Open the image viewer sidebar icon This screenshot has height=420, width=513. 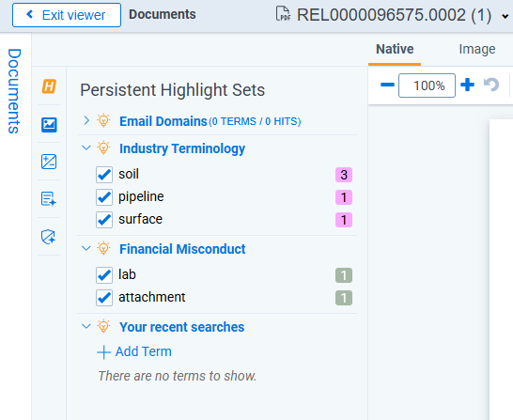click(x=49, y=125)
